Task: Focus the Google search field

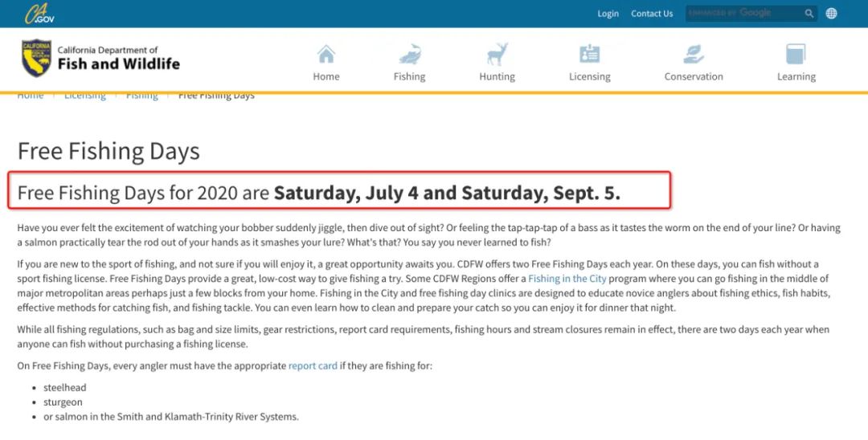Action: [x=744, y=14]
